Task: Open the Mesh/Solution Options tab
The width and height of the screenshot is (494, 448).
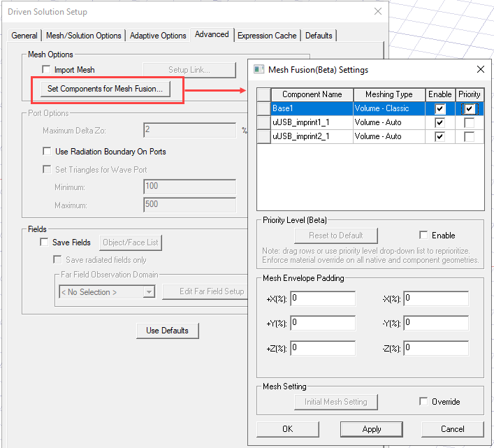Action: click(83, 36)
